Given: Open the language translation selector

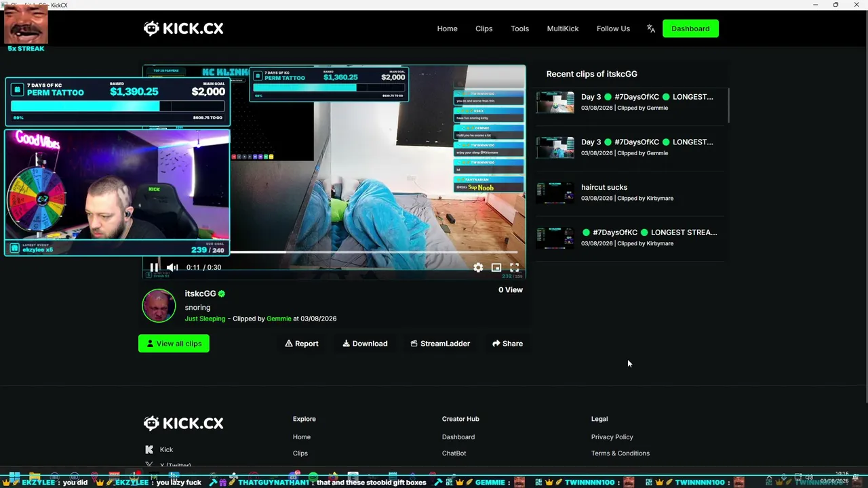Looking at the screenshot, I should [651, 28].
